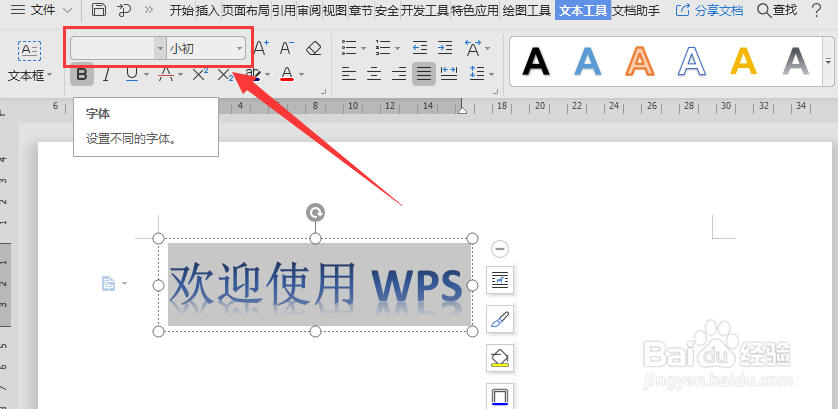Open Help with the question mark
This screenshot has height=409, width=838.
coord(816,10)
